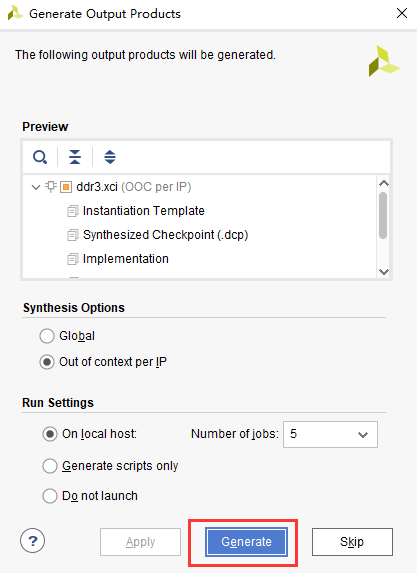The height and width of the screenshot is (573, 417).
Task: Click the Preview scrollbar up arrow
Action: (384, 183)
